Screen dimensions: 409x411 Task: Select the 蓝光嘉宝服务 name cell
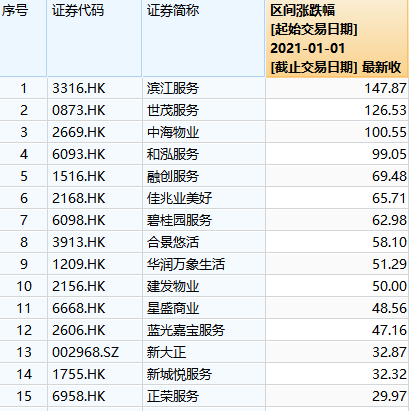[x=204, y=330]
